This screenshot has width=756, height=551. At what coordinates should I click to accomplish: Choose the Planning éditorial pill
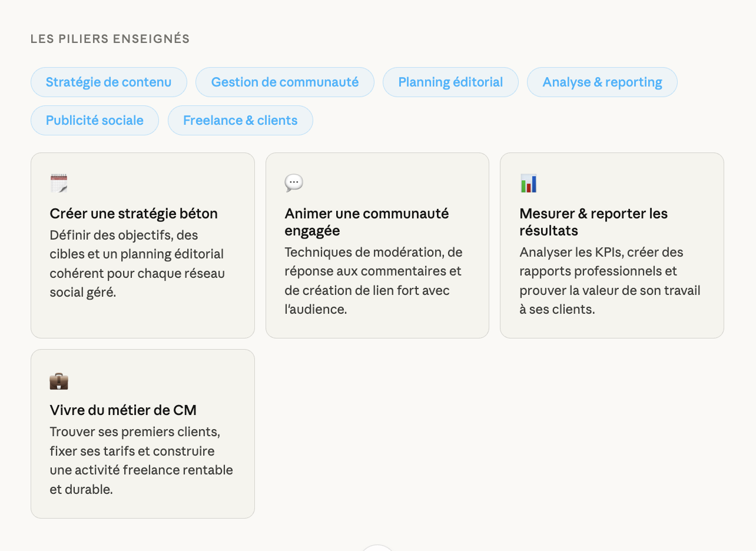450,82
